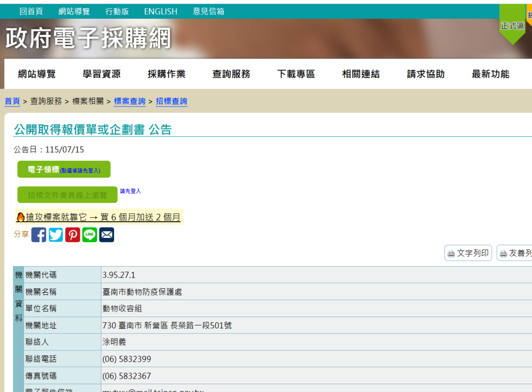The height and width of the screenshot is (392, 532).
Task: Click 標案查詢 breadcrumb link
Action: coord(130,101)
